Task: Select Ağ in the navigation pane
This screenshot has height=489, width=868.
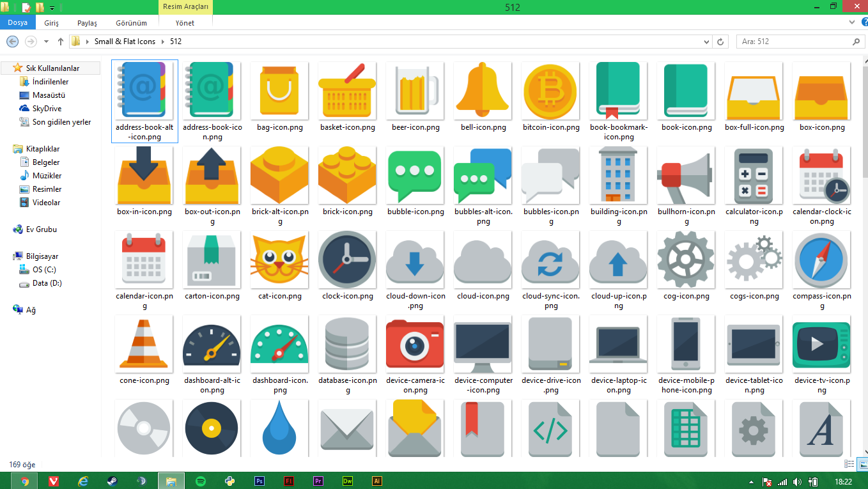Action: coord(30,310)
